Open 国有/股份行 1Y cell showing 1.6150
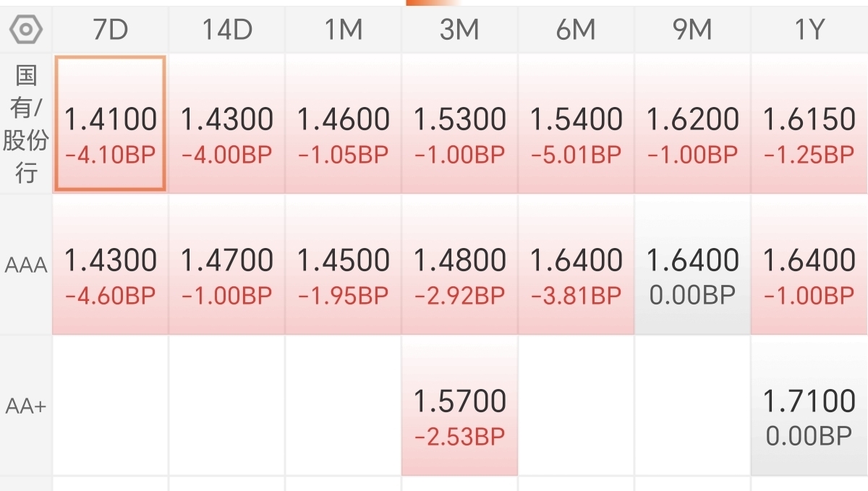 pos(809,124)
